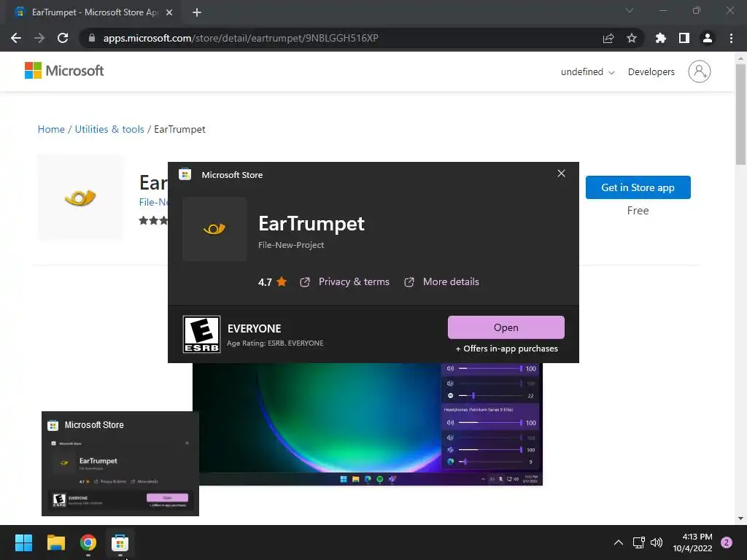Viewport: 747px width, 560px height.
Task: Click the Free price label
Action: tap(638, 211)
